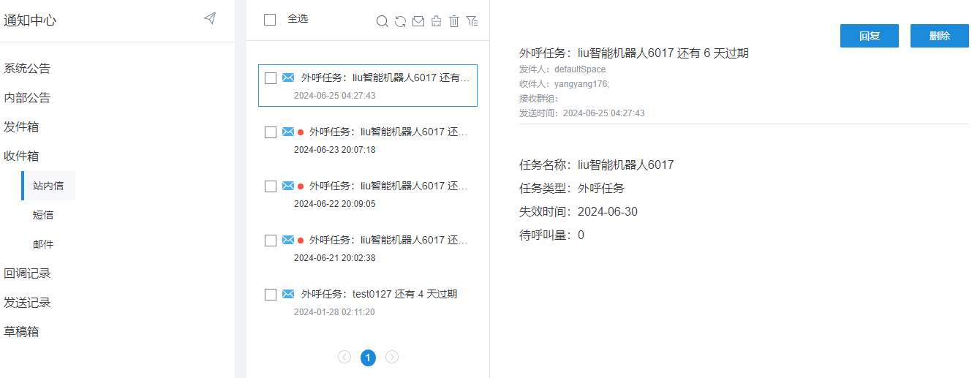Click recipient value yangyang176
The height and width of the screenshot is (378, 980).
click(x=581, y=84)
